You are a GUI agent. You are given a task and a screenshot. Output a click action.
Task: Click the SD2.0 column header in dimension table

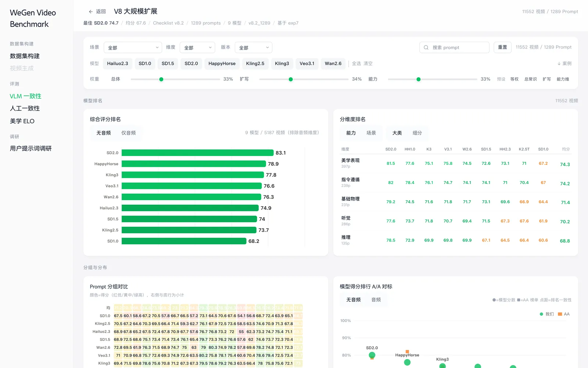tap(391, 149)
